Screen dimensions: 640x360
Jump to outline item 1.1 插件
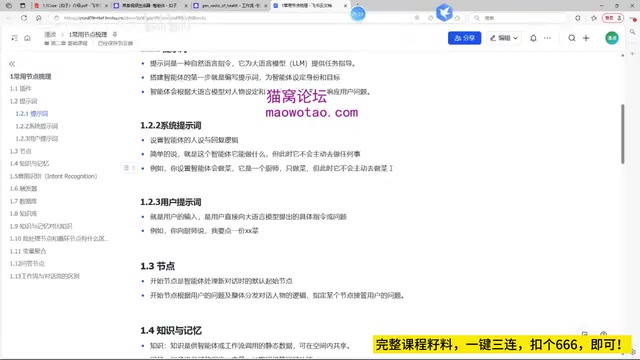point(20,89)
